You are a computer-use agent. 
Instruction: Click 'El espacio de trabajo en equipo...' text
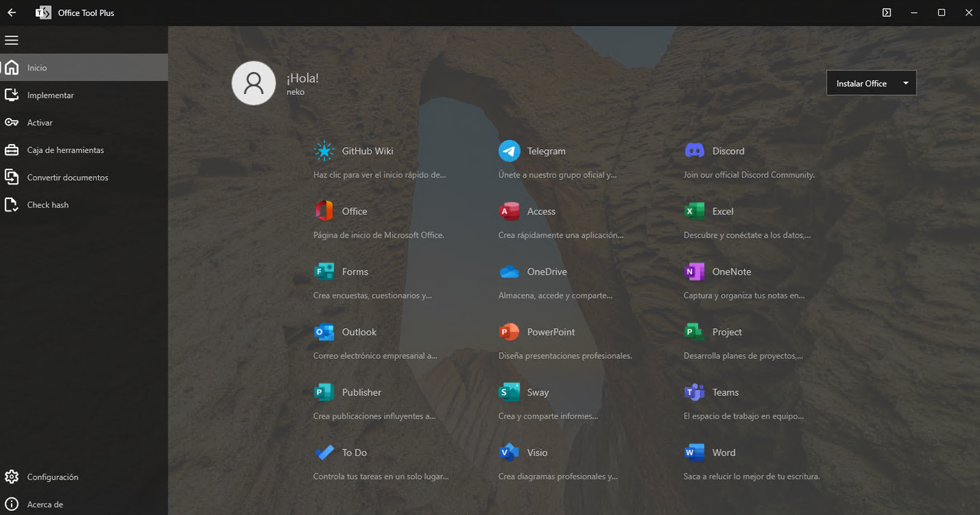point(743,416)
